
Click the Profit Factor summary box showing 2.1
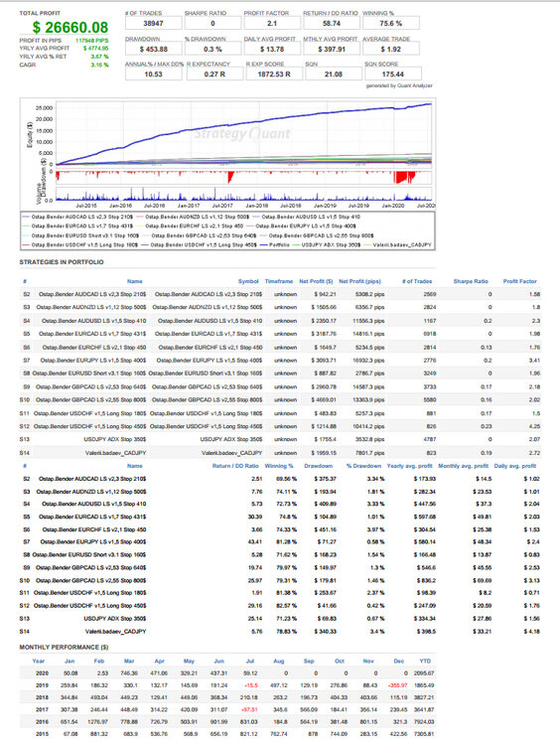point(272,23)
